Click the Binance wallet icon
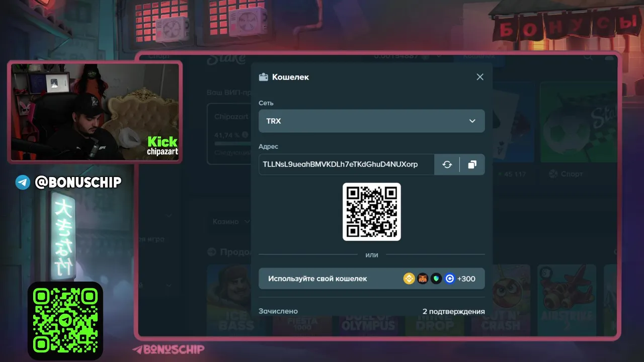Viewport: 644px width, 362px height. (x=409, y=279)
